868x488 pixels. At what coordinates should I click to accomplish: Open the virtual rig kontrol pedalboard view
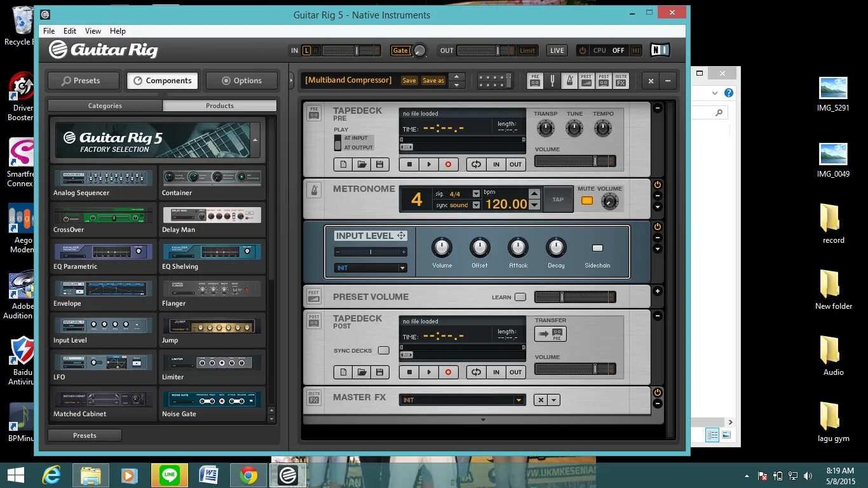(495, 81)
